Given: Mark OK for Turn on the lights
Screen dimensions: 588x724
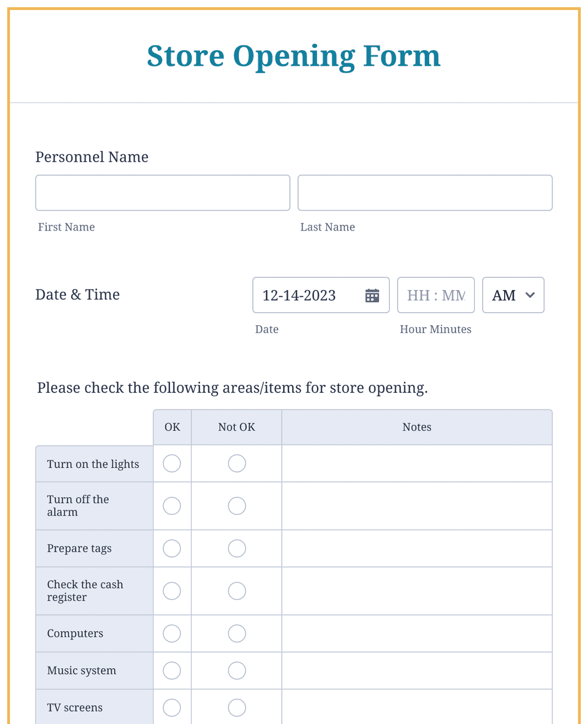Looking at the screenshot, I should tap(172, 464).
